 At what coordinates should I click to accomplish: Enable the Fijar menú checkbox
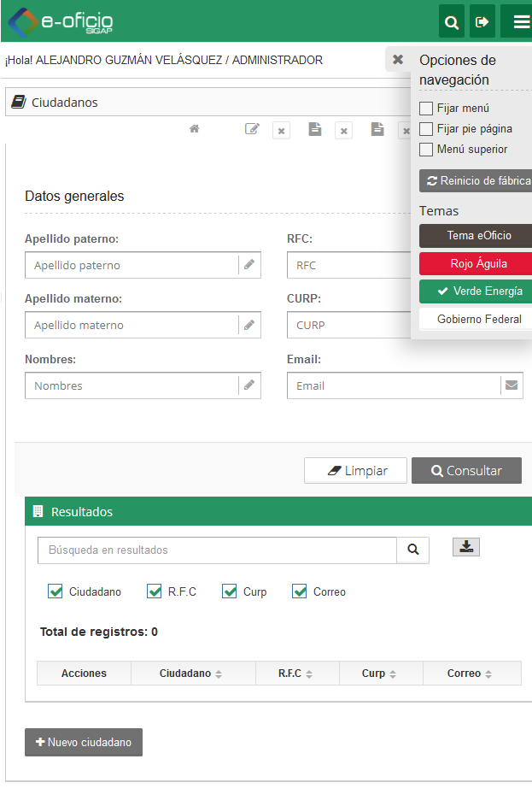(426, 109)
